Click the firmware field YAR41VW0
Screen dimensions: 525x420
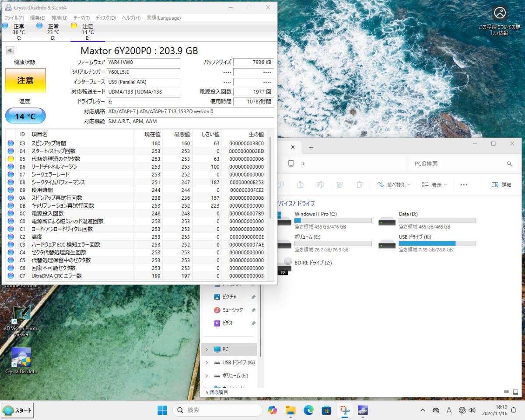[143, 62]
